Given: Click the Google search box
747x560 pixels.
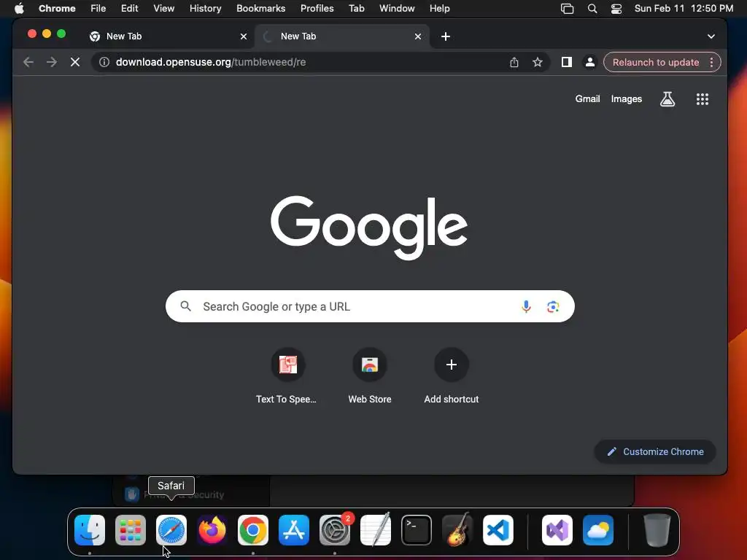Looking at the screenshot, I should tap(370, 306).
